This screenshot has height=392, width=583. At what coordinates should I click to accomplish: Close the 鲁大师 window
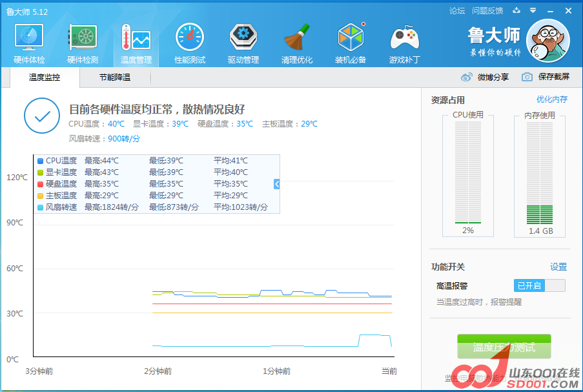coord(568,11)
